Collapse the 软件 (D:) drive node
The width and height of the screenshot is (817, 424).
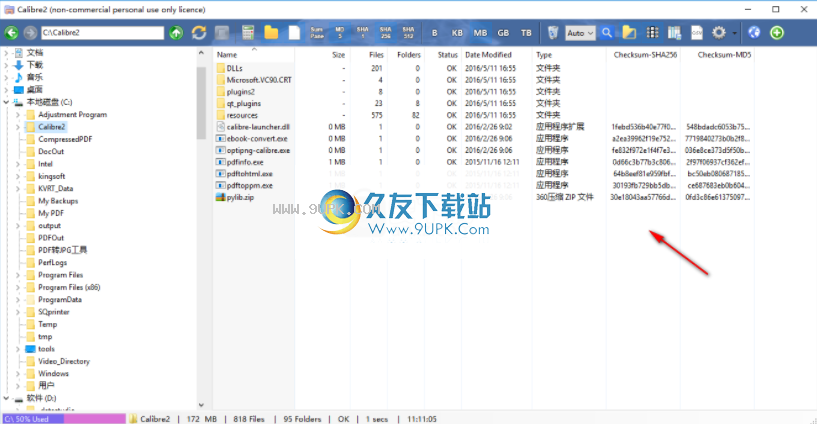tap(6, 398)
